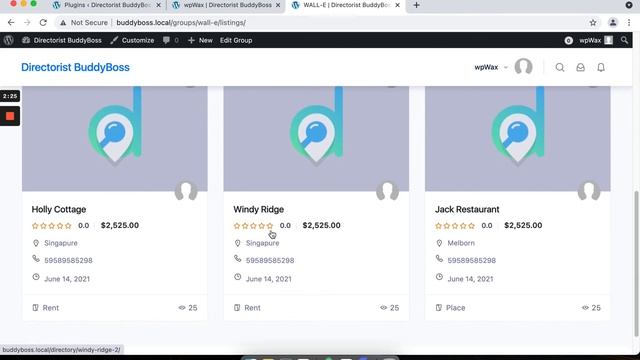
Task: Click Jack Restaurant preview image
Action: 518,139
